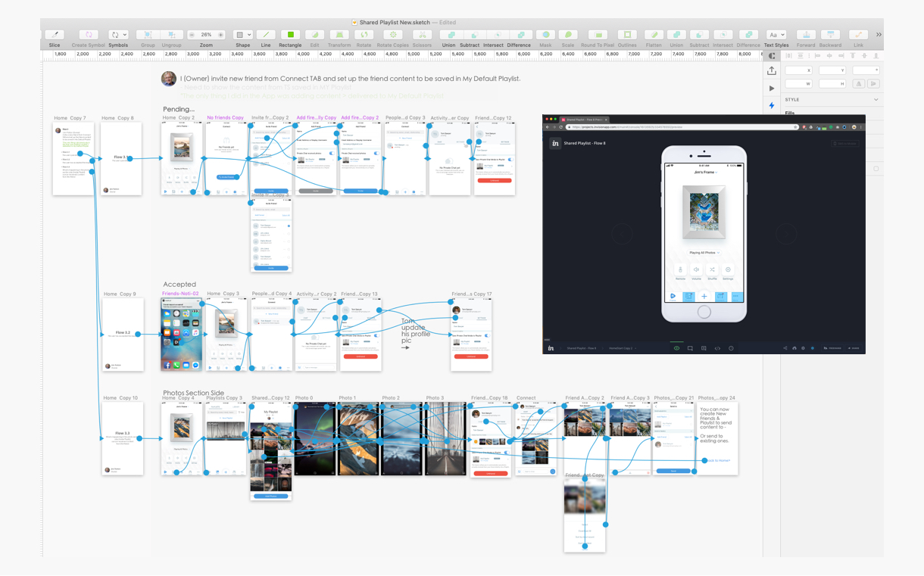Select the Flow 3.2 artboard
The width and height of the screenshot is (924, 576).
point(122,334)
